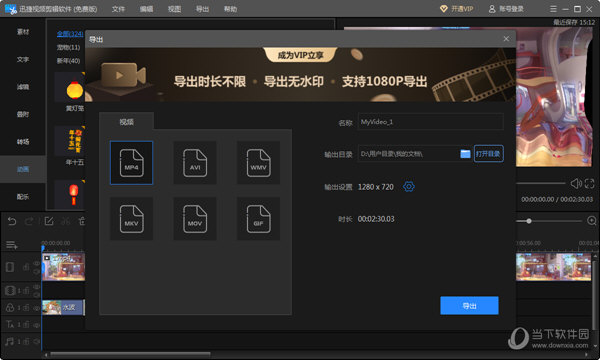Open the 转场 sidebar panel
The width and height of the screenshot is (600, 360).
click(23, 142)
